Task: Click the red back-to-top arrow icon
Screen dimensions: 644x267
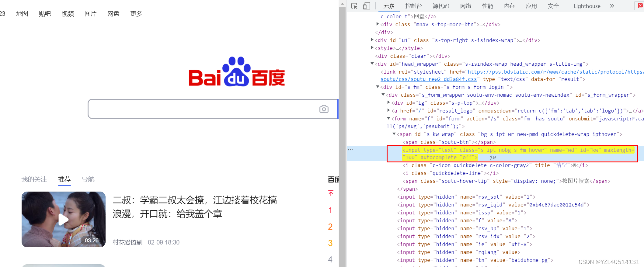Action: (331, 193)
